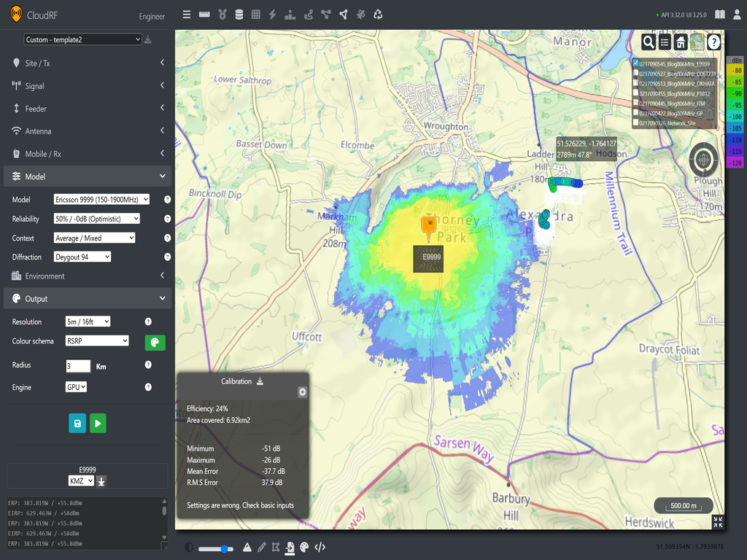
Task: Collapse the Output section header
Action: 88,298
